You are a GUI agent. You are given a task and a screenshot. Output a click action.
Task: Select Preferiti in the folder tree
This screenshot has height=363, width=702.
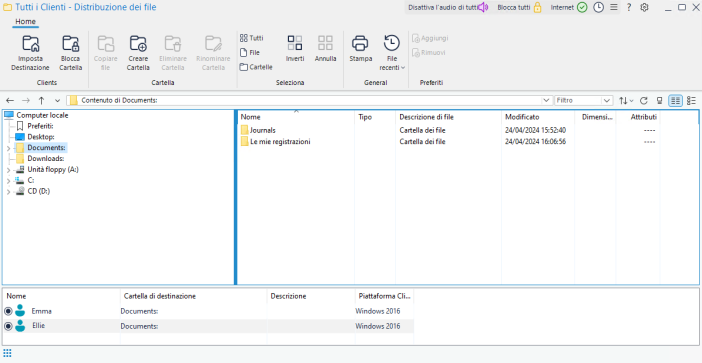tap(40, 126)
